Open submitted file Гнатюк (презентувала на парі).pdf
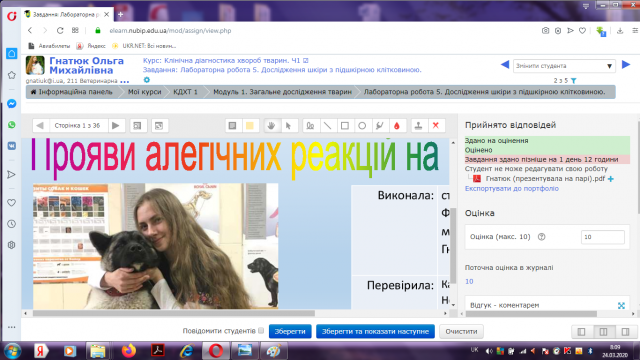 (545, 178)
